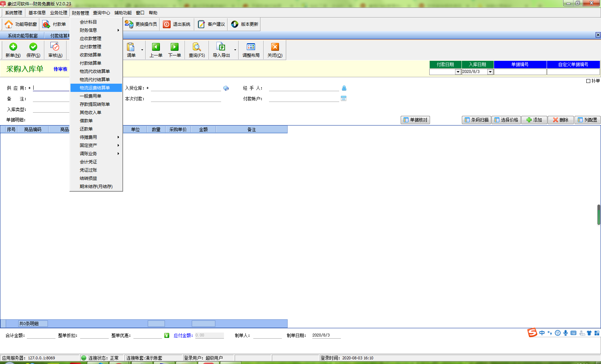Expand 调账业务 submenu
Screen dimensions: 601x364
tap(96, 154)
